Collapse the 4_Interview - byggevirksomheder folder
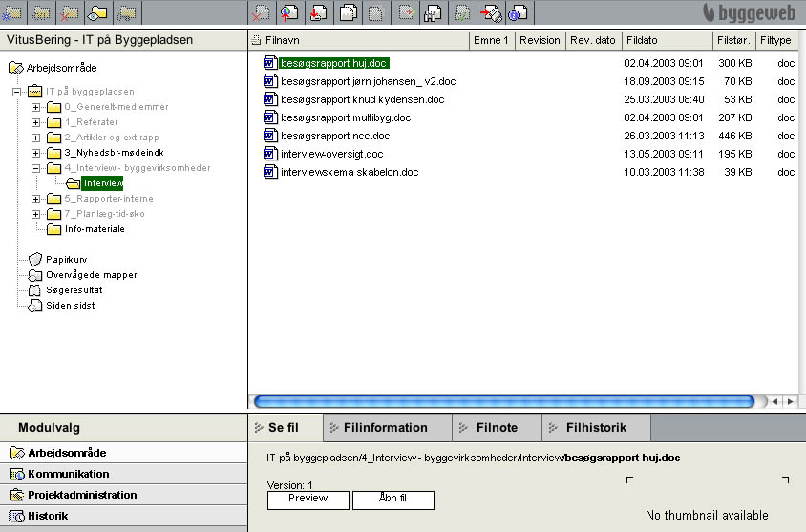The width and height of the screenshot is (806, 532). coord(36,168)
